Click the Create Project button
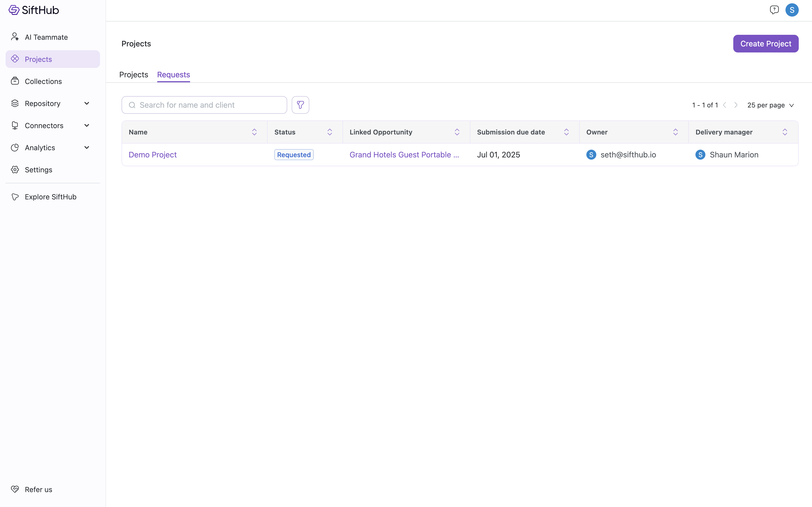This screenshot has height=507, width=812. [765, 44]
